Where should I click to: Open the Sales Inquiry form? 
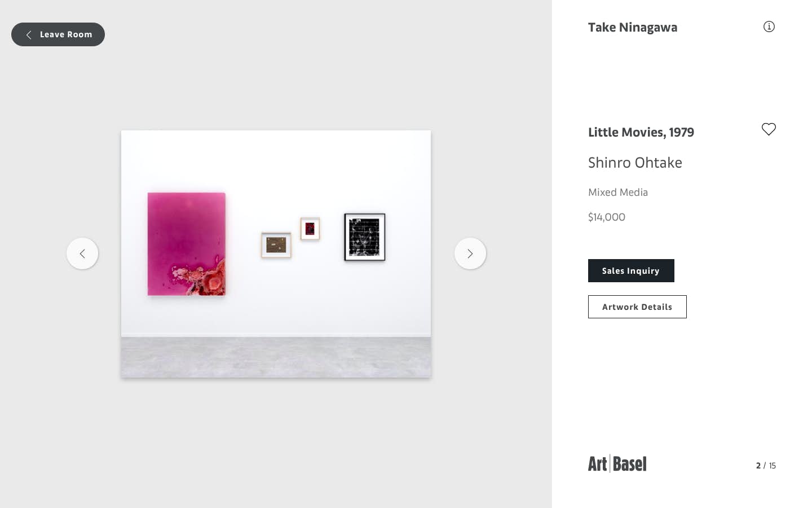tap(631, 271)
